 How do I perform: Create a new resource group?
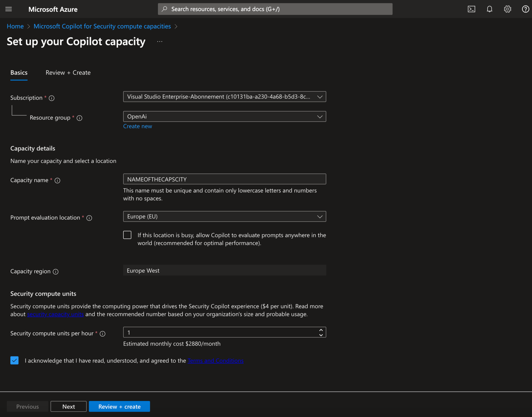click(x=137, y=126)
